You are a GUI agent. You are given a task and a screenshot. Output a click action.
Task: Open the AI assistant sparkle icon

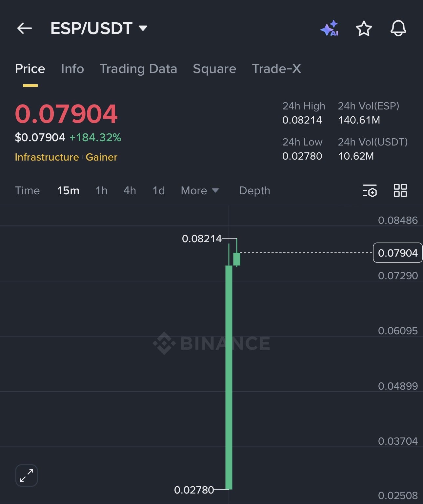329,29
